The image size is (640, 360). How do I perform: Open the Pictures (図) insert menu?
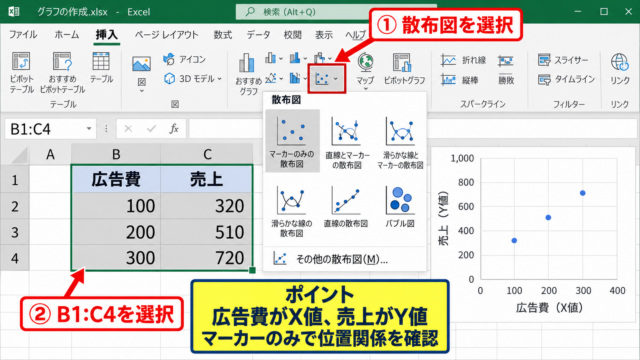tap(141, 73)
